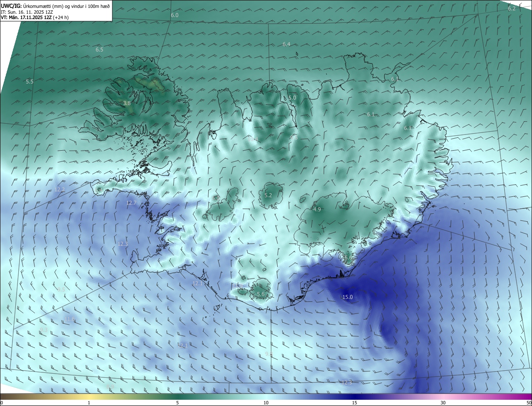Screen dimensions: 532x406
Task: Click the 5.0 value in north Iceland
Action: click(292, 98)
